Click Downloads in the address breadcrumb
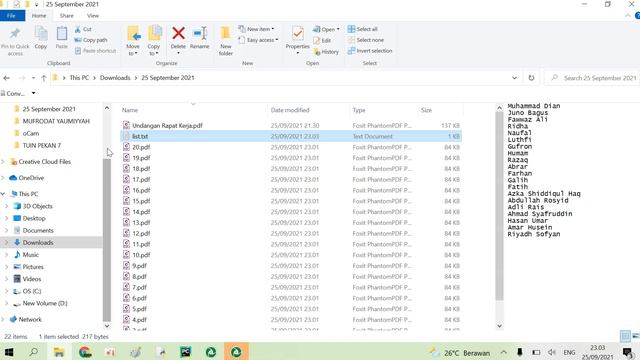Viewport: 640px width, 360px height. point(115,78)
